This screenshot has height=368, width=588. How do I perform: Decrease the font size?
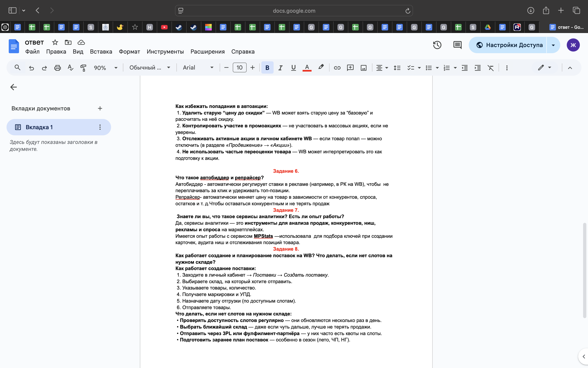pyautogui.click(x=226, y=68)
